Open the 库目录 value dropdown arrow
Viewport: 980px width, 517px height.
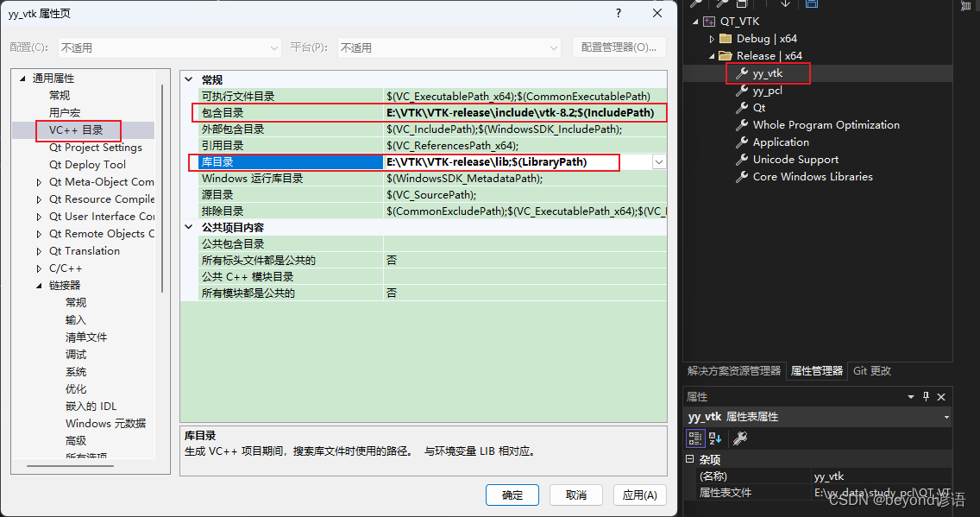pos(660,161)
